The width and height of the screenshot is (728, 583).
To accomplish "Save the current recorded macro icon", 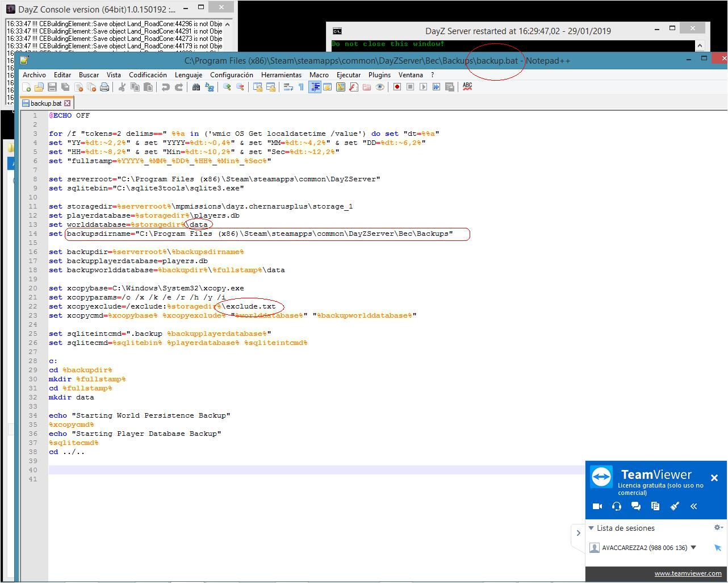I will pos(450,87).
